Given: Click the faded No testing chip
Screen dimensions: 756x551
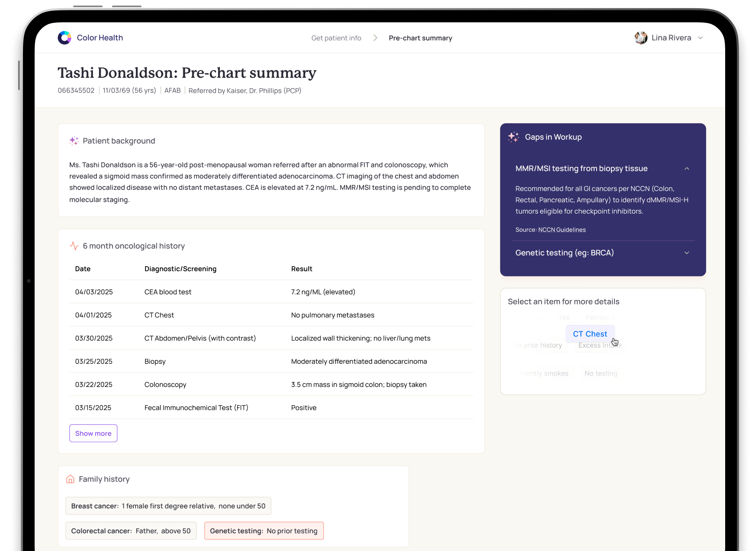Looking at the screenshot, I should 601,373.
